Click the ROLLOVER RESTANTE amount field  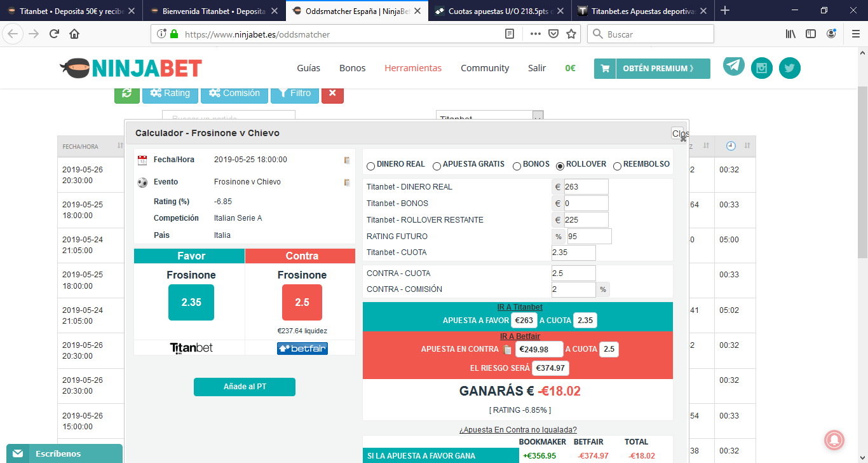586,220
